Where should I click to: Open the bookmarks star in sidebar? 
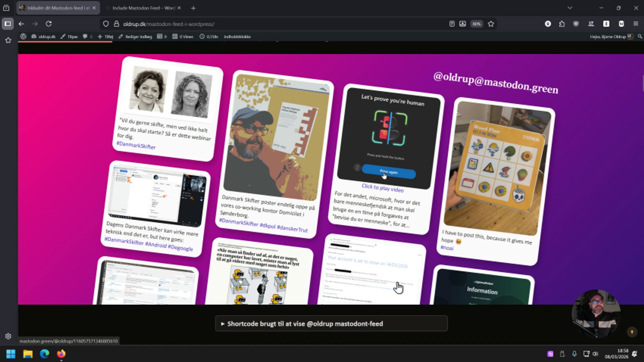click(x=8, y=40)
